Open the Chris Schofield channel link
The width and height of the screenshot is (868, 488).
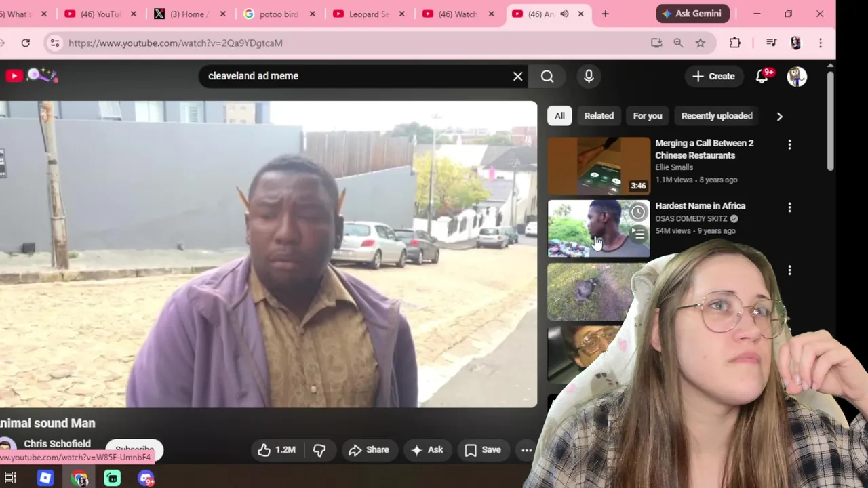point(57,444)
